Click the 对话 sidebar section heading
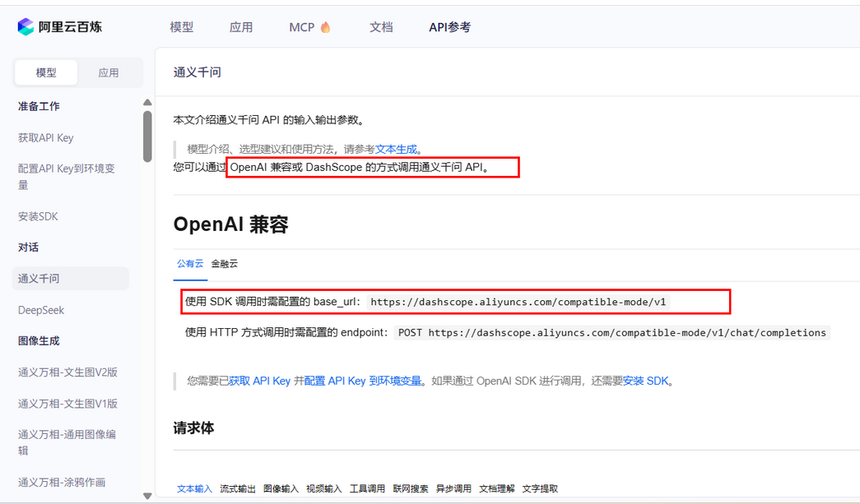Viewport: 860px width, 504px height. tap(28, 247)
